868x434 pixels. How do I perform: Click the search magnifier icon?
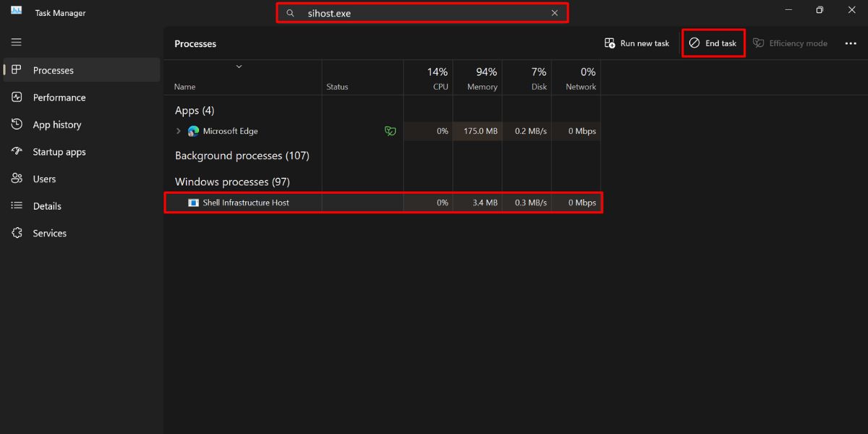289,12
